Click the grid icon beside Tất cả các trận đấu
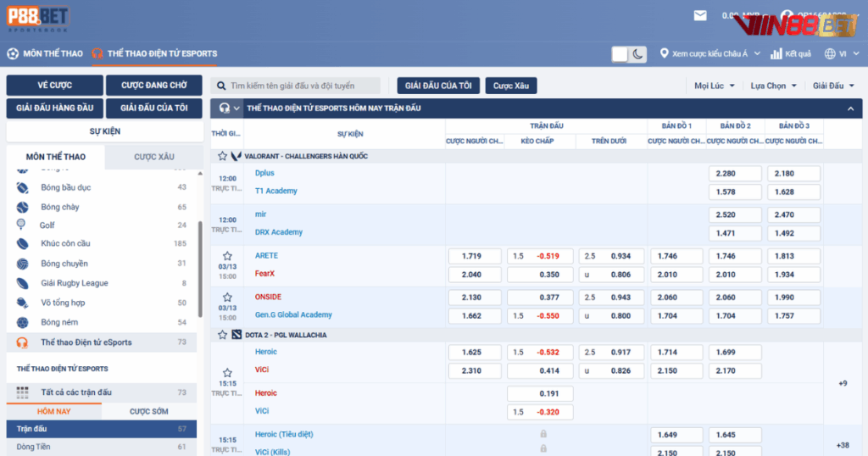This screenshot has height=456, width=868. click(23, 392)
